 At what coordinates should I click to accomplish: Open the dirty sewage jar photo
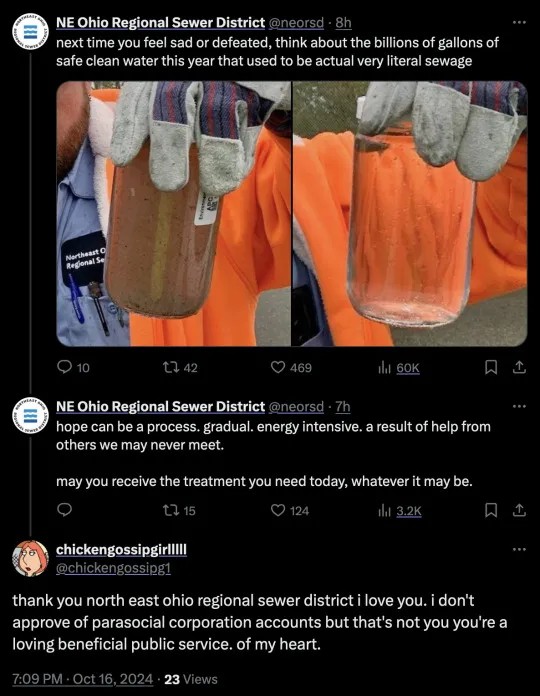pos(173,214)
